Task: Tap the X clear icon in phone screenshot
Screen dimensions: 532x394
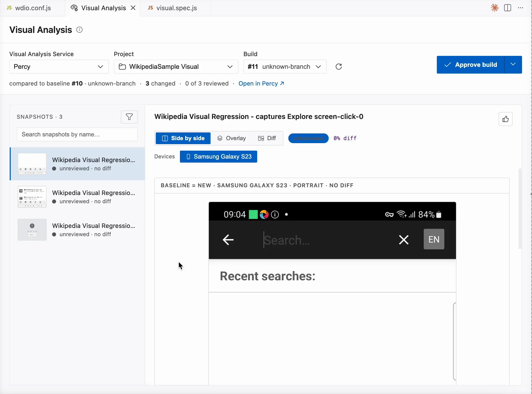Action: (404, 240)
